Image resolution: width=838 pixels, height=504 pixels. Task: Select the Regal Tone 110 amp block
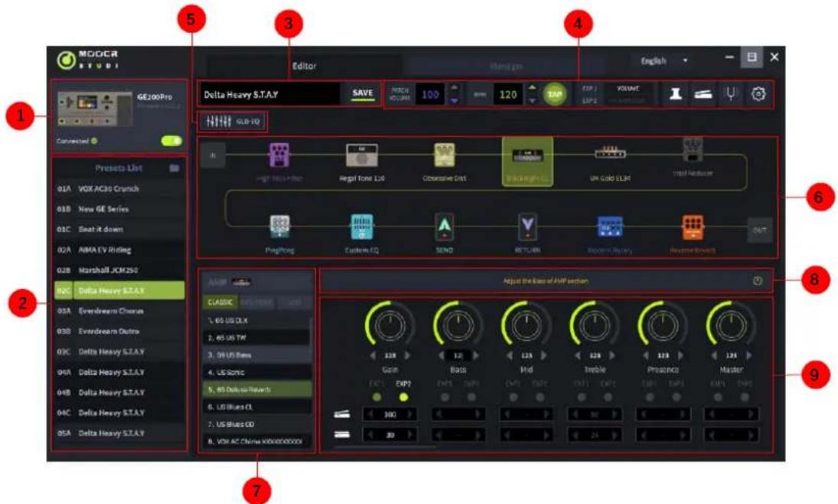[x=362, y=156]
